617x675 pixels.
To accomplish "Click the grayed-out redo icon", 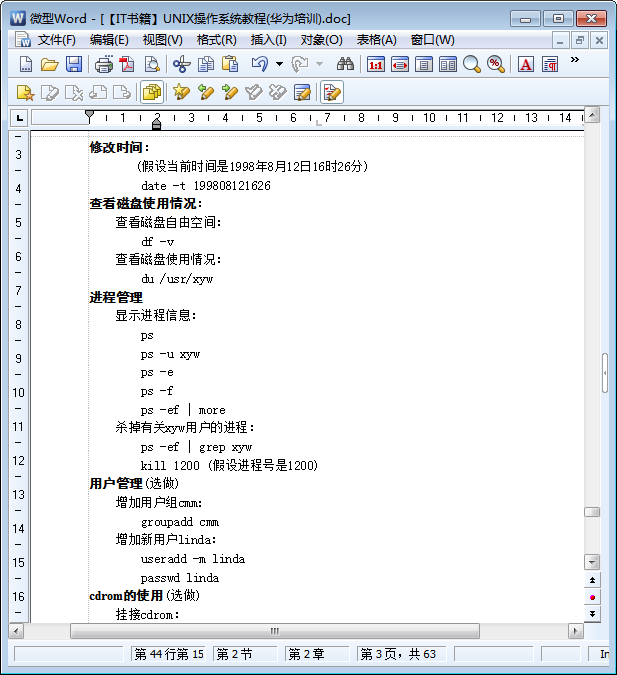I will click(x=300, y=65).
